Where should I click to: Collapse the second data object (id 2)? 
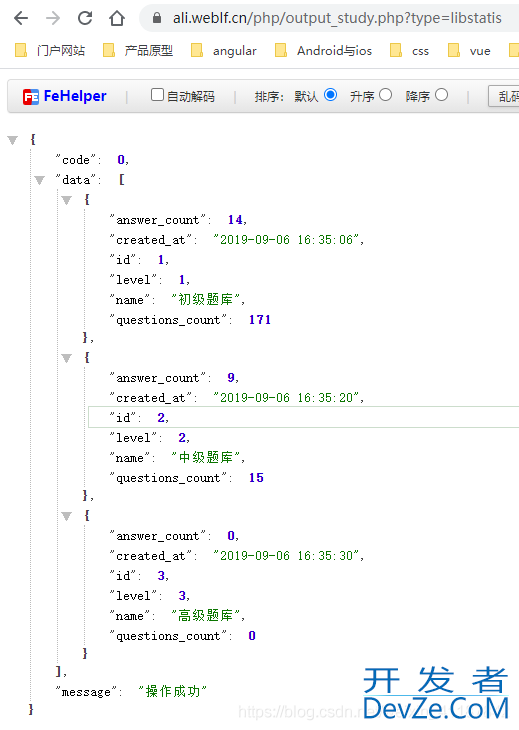click(67, 358)
